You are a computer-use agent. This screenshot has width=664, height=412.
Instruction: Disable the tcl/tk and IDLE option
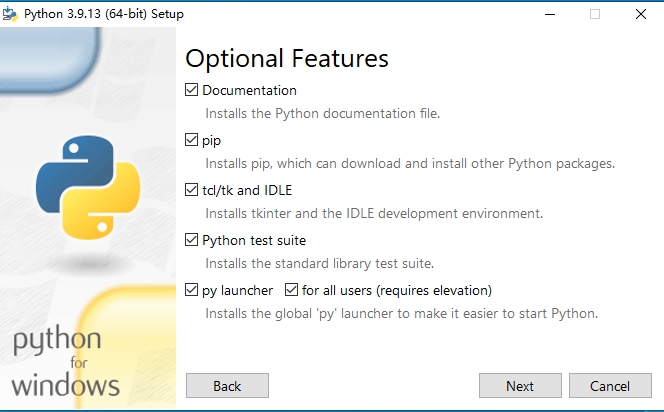tap(191, 190)
